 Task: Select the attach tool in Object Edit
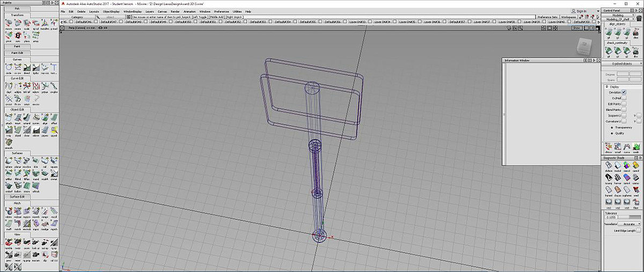click(9, 116)
